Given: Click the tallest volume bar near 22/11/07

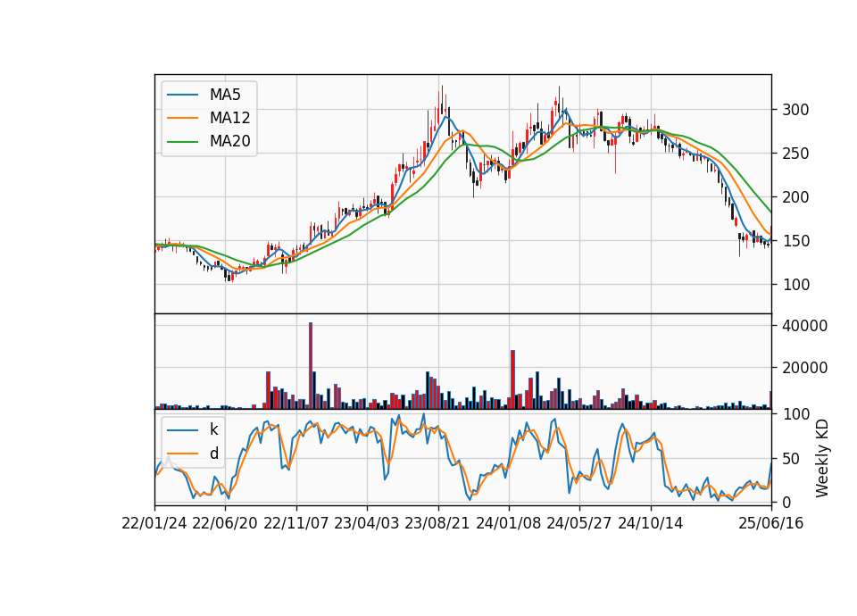Looking at the screenshot, I should click(x=311, y=366).
